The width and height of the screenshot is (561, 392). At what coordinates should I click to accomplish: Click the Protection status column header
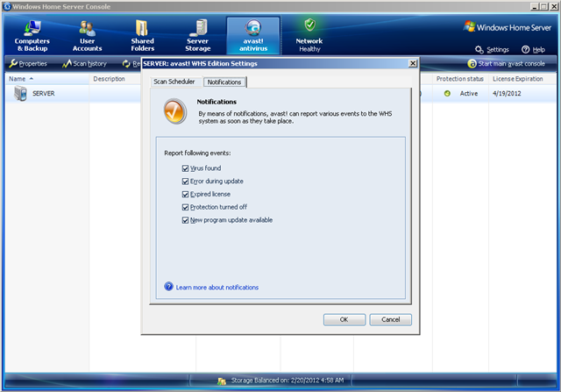[459, 79]
